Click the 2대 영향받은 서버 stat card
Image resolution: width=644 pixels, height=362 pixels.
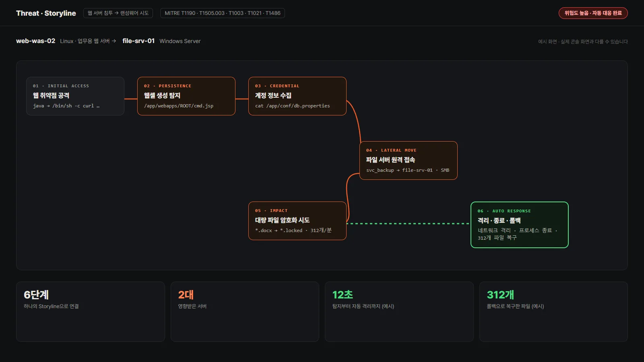click(245, 312)
